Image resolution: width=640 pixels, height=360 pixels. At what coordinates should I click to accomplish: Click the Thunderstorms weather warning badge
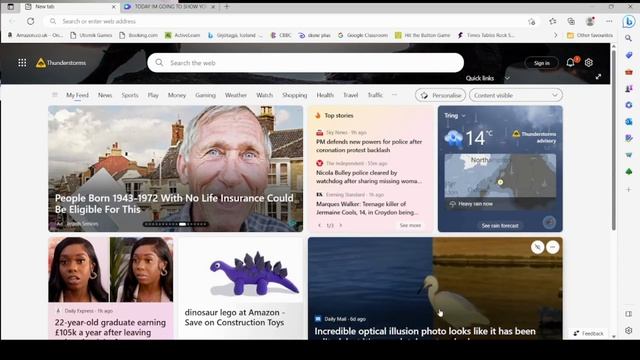(61, 62)
